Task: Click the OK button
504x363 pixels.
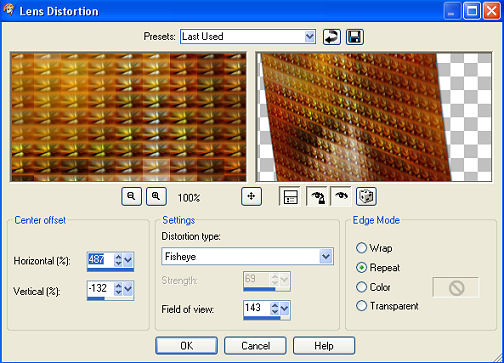Action: [186, 346]
